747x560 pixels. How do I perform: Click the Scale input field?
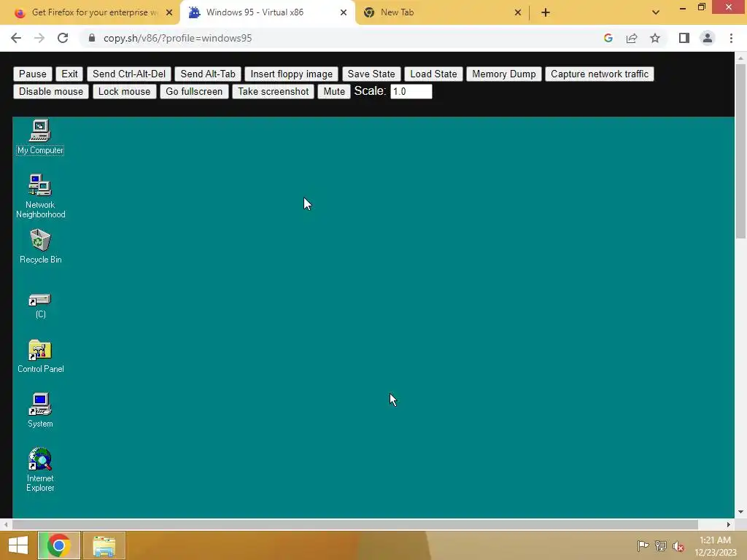pos(411,91)
